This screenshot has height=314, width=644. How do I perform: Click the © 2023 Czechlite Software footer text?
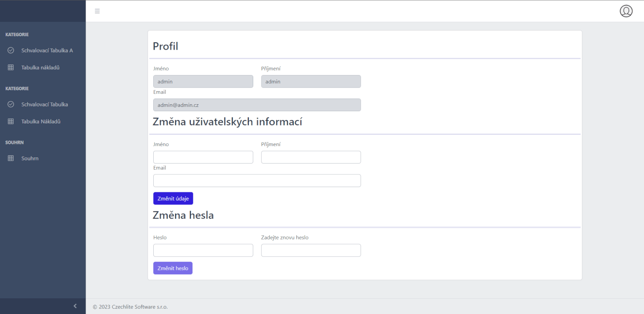130,307
